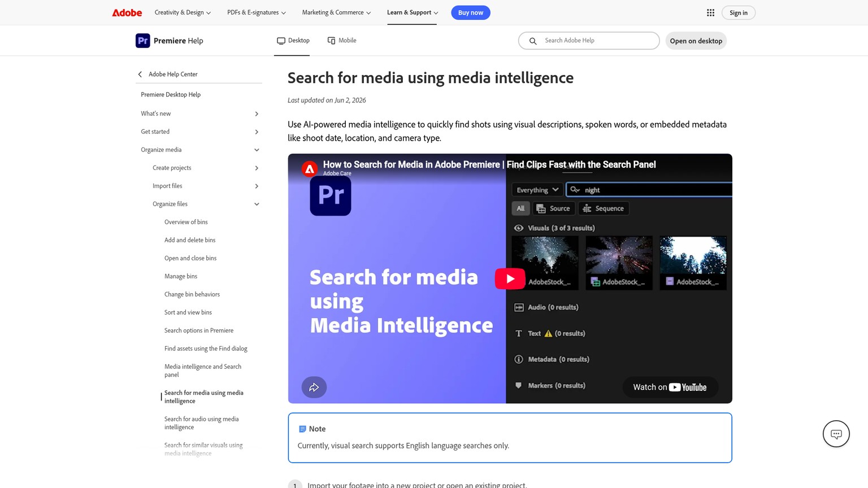Open Search for audio using media intelligence
Image resolution: width=868 pixels, height=488 pixels.
202,423
